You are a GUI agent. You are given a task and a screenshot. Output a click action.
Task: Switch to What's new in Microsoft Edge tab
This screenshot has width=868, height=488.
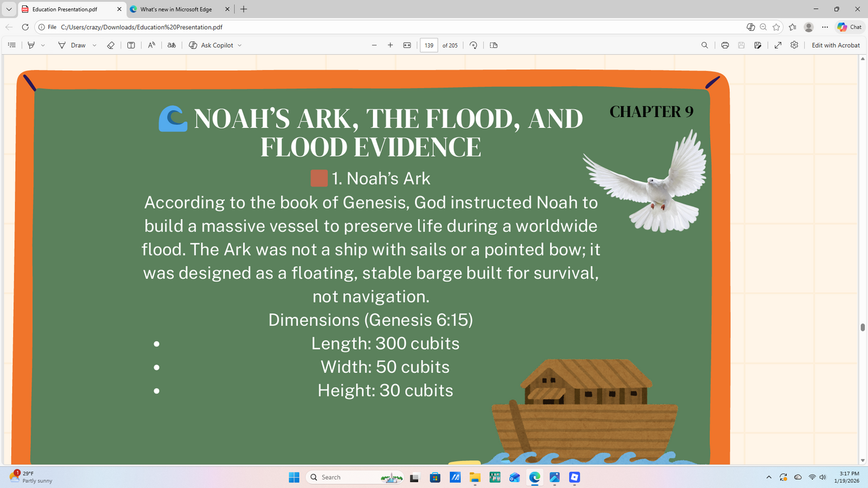(x=176, y=10)
